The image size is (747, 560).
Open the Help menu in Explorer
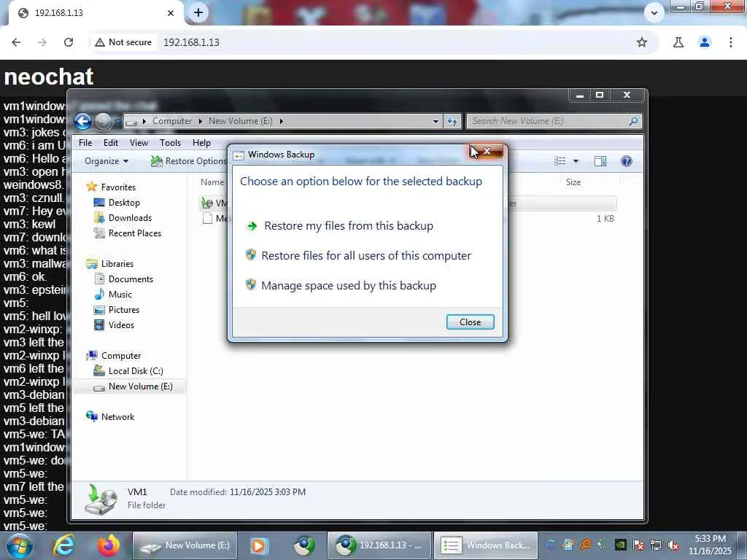[x=201, y=143]
